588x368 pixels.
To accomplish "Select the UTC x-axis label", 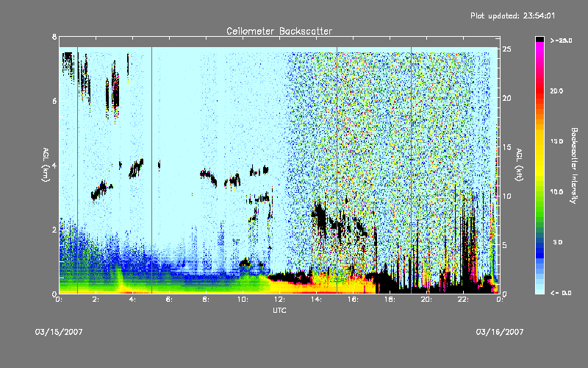I will point(279,310).
